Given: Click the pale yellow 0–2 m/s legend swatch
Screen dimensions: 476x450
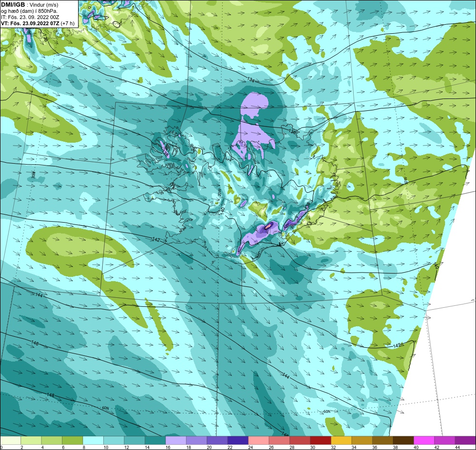Looking at the screenshot, I should click(10, 440).
